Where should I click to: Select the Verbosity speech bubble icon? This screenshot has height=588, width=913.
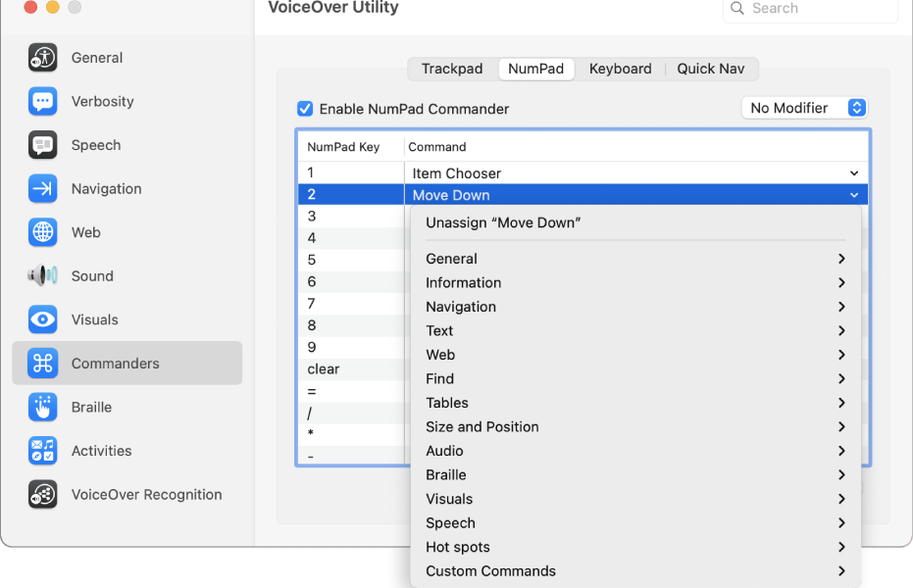tap(42, 101)
